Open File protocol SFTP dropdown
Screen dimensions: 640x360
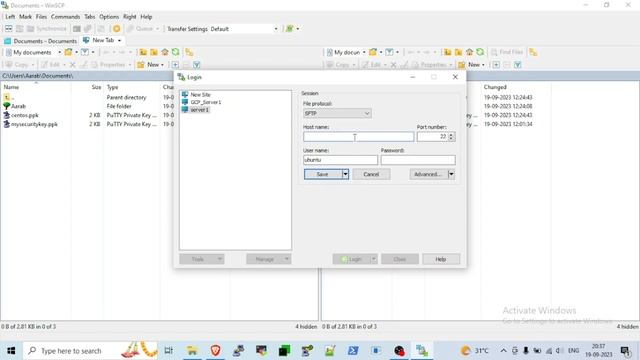click(x=337, y=113)
